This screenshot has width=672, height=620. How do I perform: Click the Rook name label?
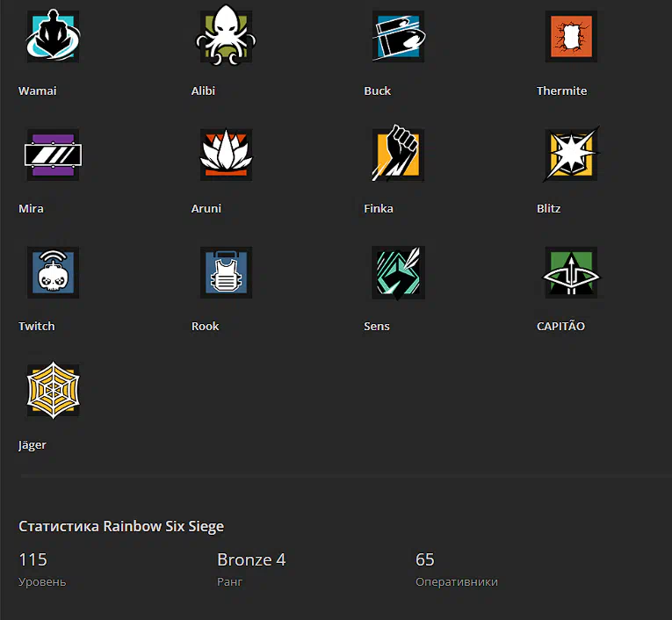pos(205,327)
